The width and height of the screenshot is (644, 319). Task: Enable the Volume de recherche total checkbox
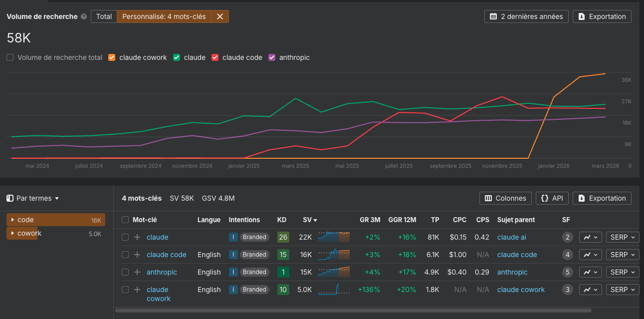[9, 57]
